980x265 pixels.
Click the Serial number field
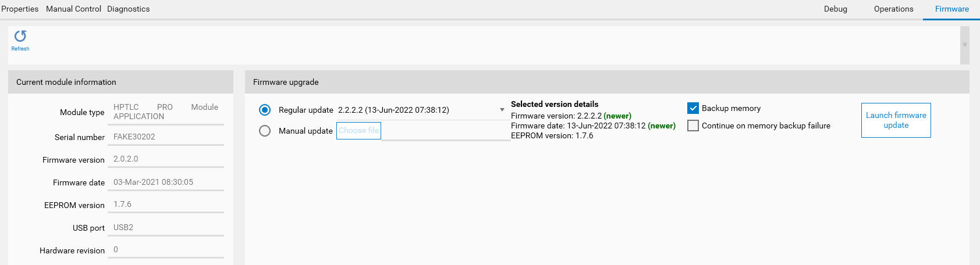click(166, 137)
